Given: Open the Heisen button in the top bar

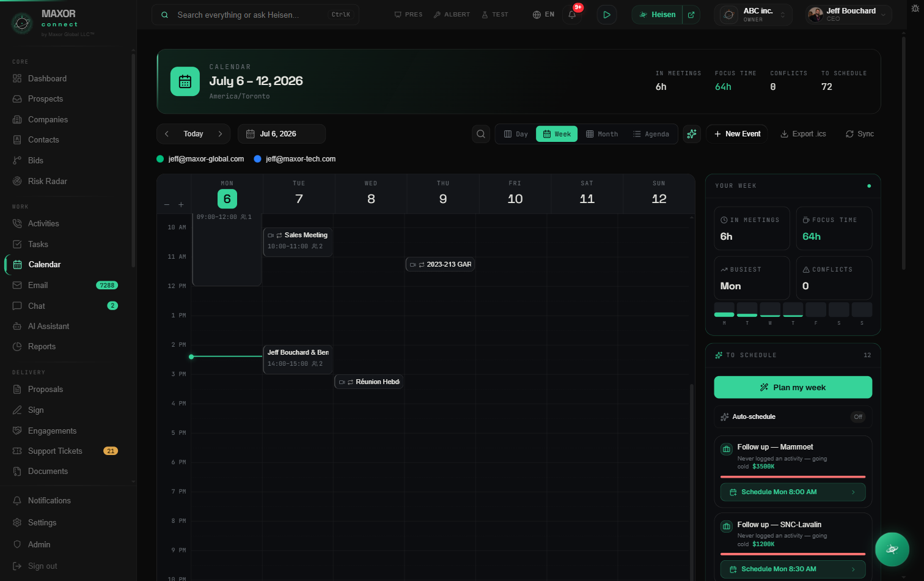Looking at the screenshot, I should coord(658,15).
